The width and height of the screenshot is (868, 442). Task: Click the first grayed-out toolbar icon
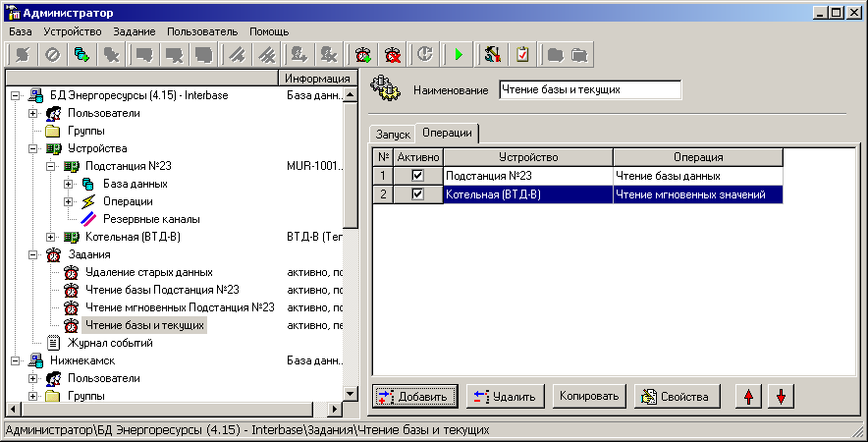pyautogui.click(x=23, y=54)
